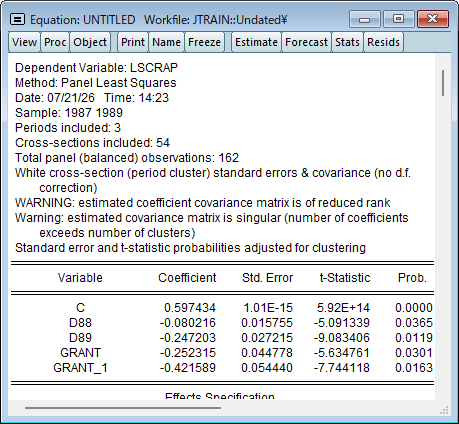This screenshot has height=424, width=459.
Task: Select the D88 variable cell
Action: (x=80, y=323)
